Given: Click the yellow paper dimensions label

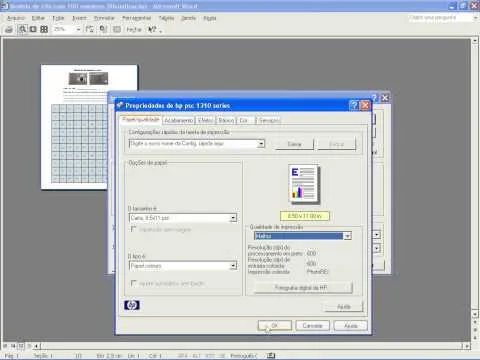Looking at the screenshot, I should (x=305, y=216).
